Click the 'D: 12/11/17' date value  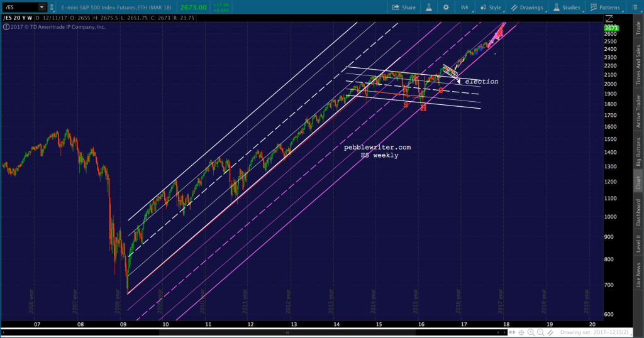[51, 18]
